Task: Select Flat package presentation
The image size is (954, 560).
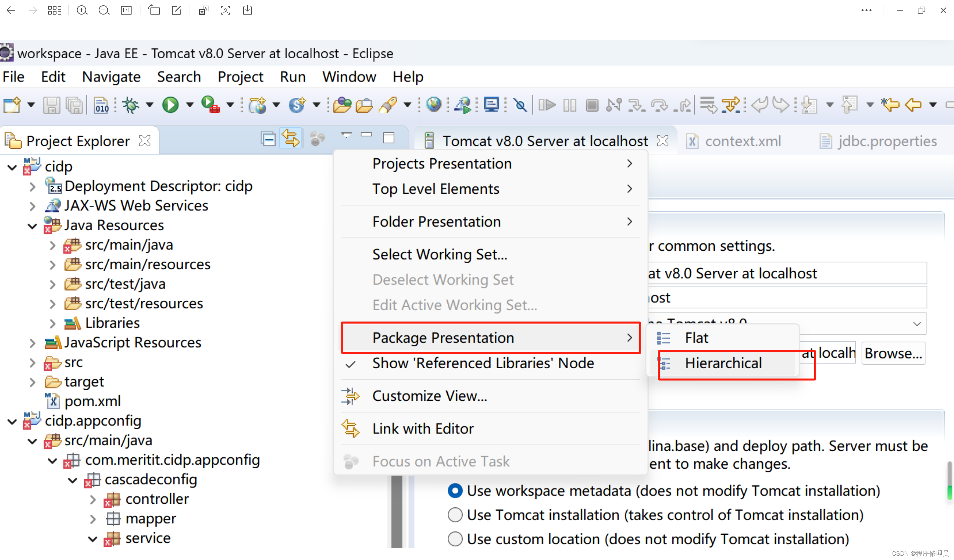Action: 724,338
